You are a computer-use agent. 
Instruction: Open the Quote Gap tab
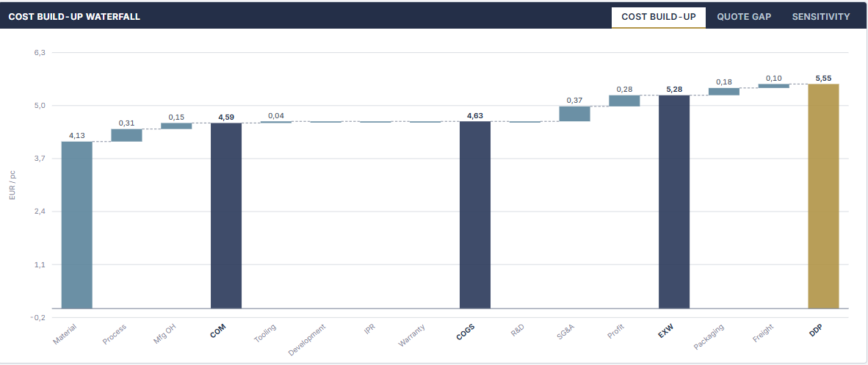744,17
